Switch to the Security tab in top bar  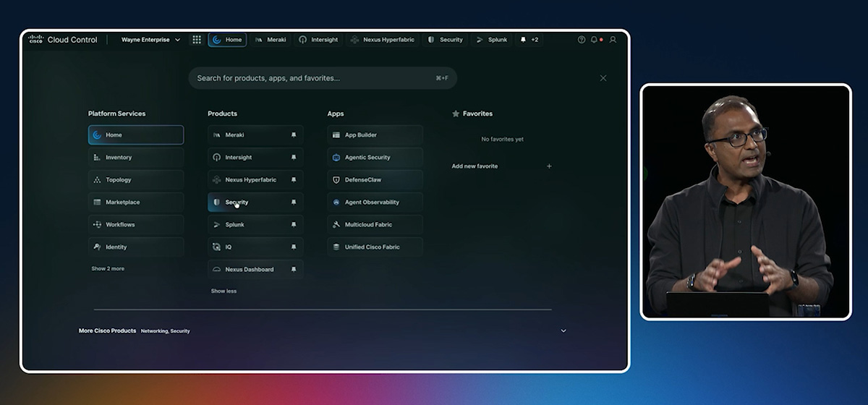coord(445,40)
